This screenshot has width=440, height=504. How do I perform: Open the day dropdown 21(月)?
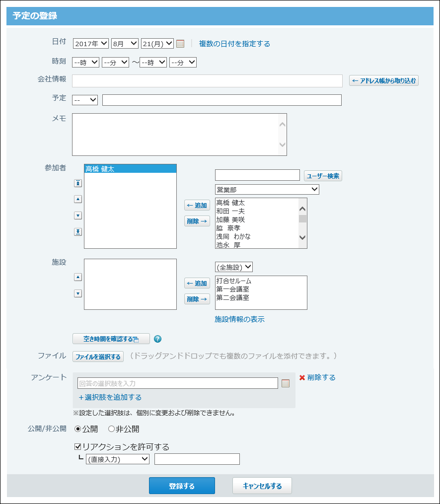click(x=157, y=43)
